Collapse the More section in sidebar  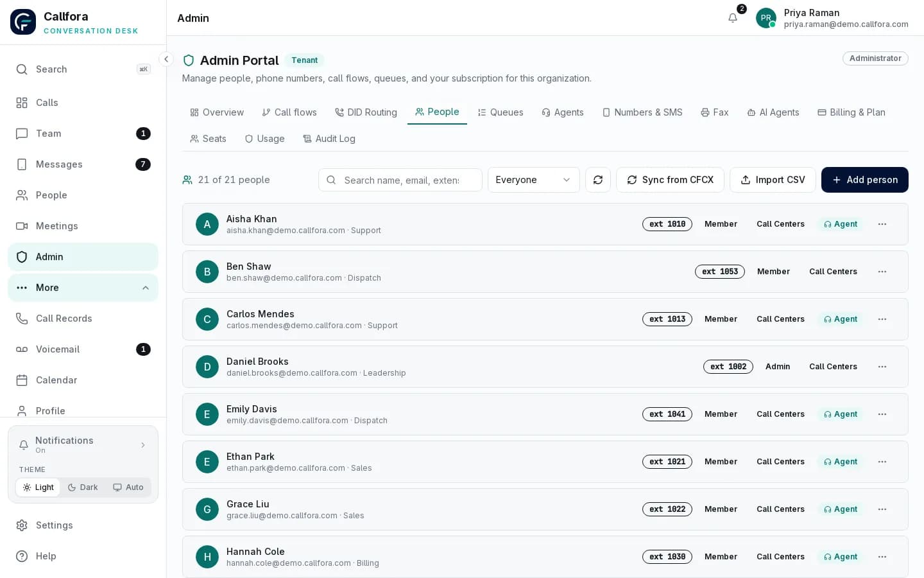click(x=83, y=288)
